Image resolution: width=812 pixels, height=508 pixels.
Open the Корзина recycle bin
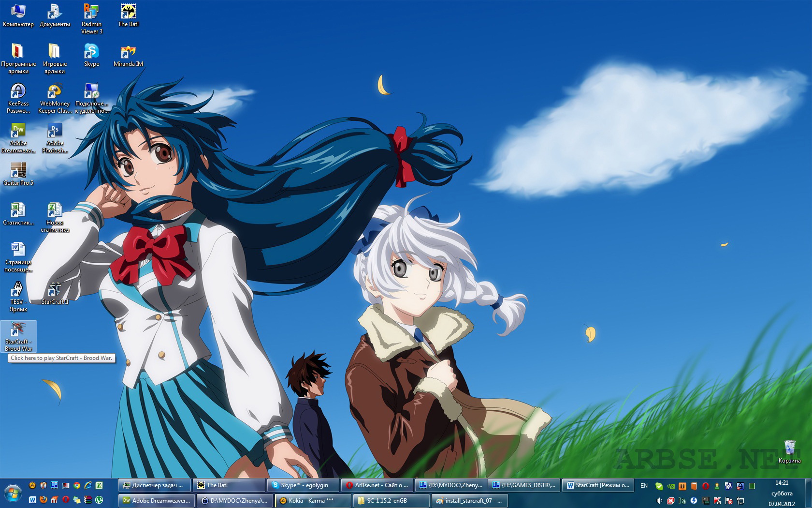point(789,451)
